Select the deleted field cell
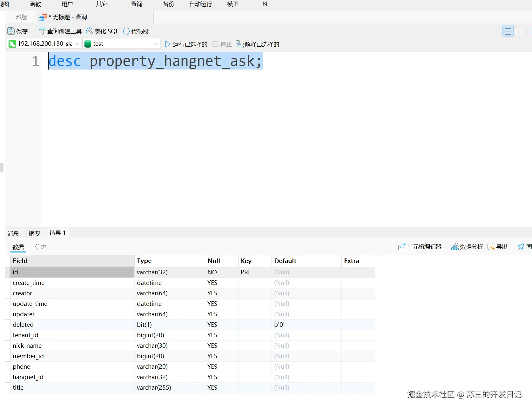Viewport: 532px width, 409px height. 72,325
